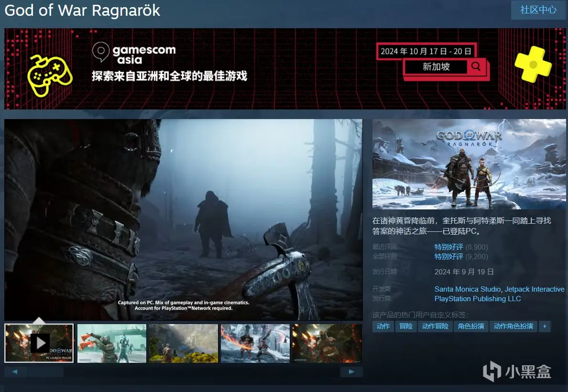Select the 动作角色扮演 tag

513,326
